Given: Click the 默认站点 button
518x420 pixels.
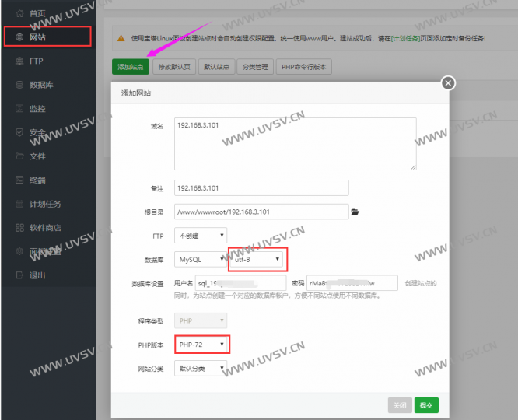Looking at the screenshot, I should tap(216, 67).
